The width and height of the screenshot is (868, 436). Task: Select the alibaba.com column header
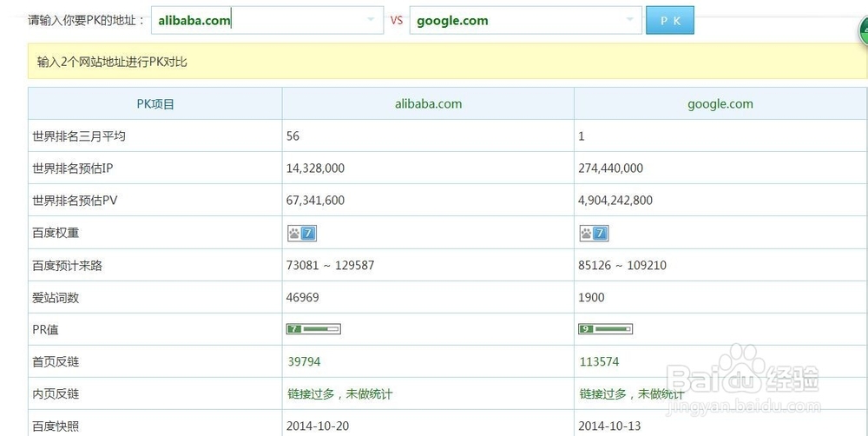coord(428,104)
